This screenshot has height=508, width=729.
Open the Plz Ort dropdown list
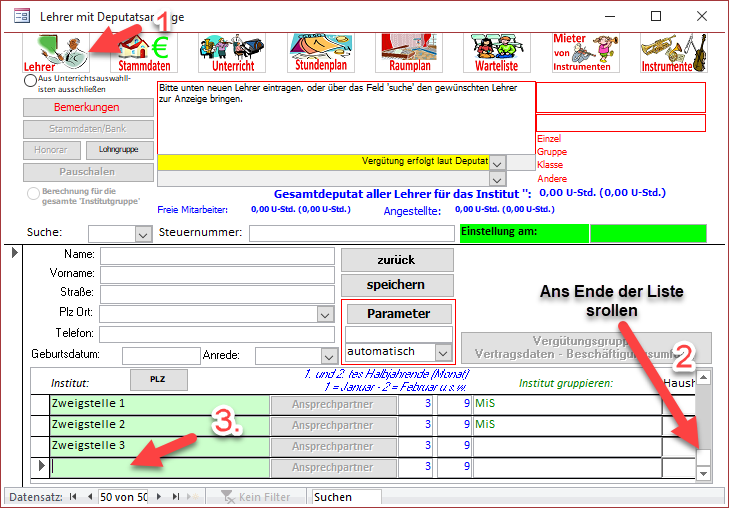coord(324,314)
